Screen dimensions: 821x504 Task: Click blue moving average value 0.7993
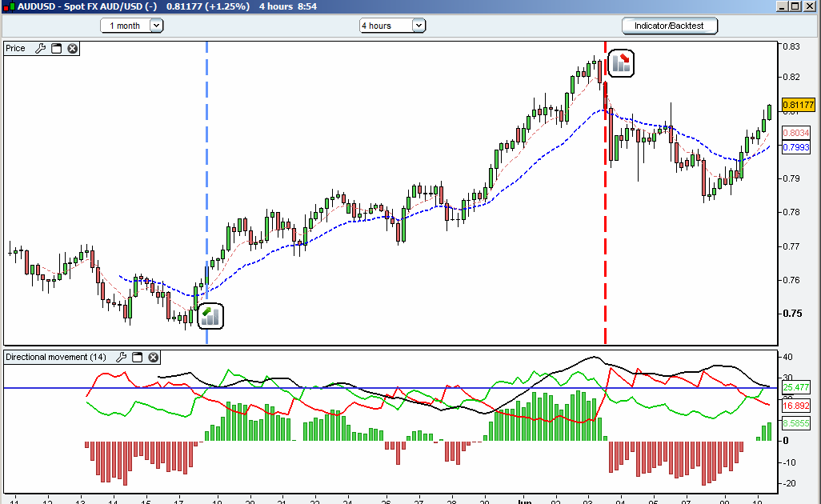pyautogui.click(x=796, y=147)
